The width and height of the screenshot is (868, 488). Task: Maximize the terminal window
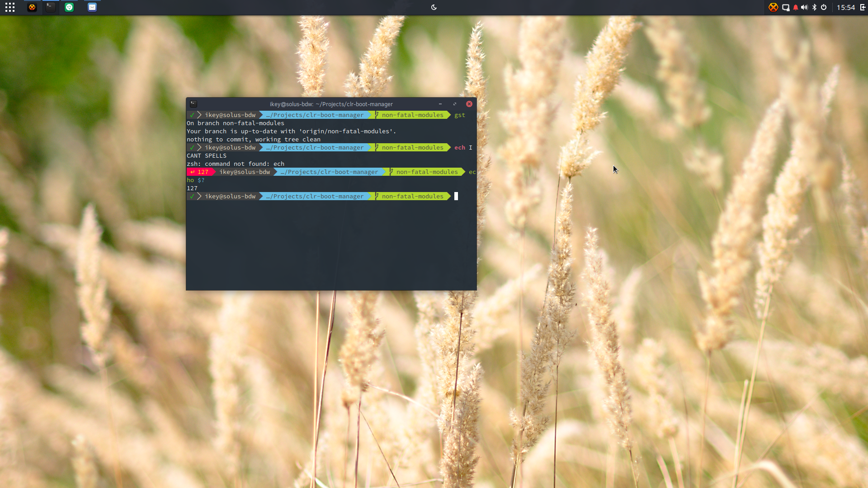(x=455, y=104)
